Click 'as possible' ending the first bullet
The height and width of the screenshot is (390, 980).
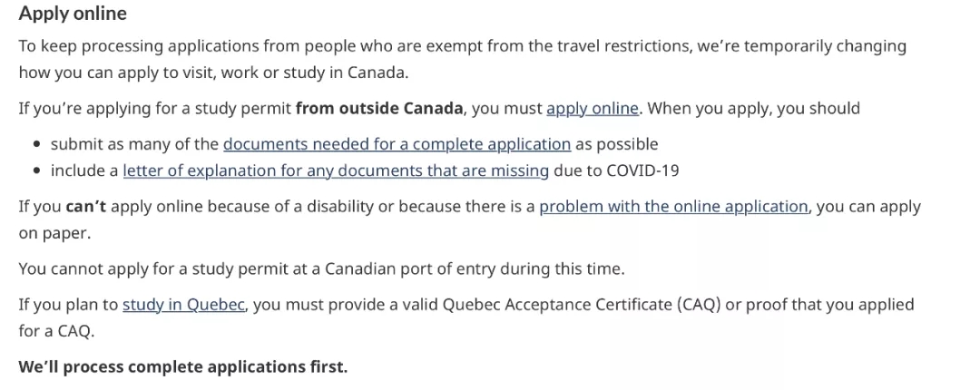pos(617,143)
